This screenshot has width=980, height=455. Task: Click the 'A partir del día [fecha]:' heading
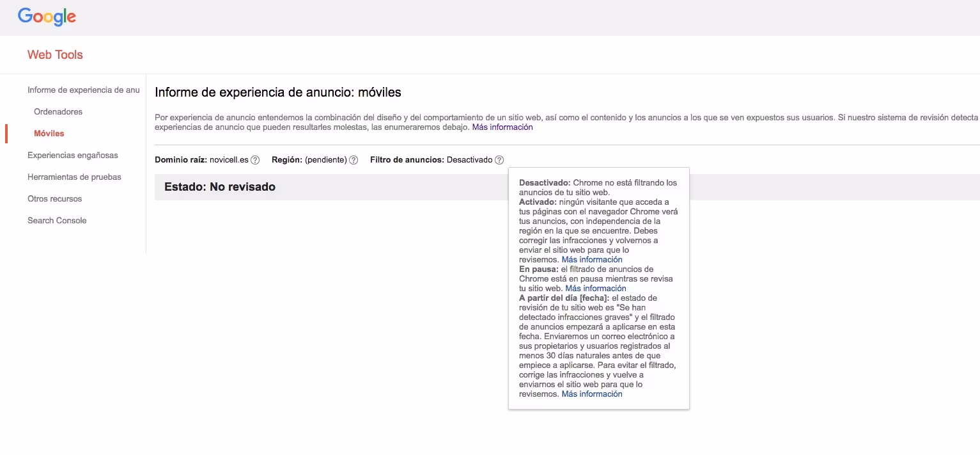564,298
